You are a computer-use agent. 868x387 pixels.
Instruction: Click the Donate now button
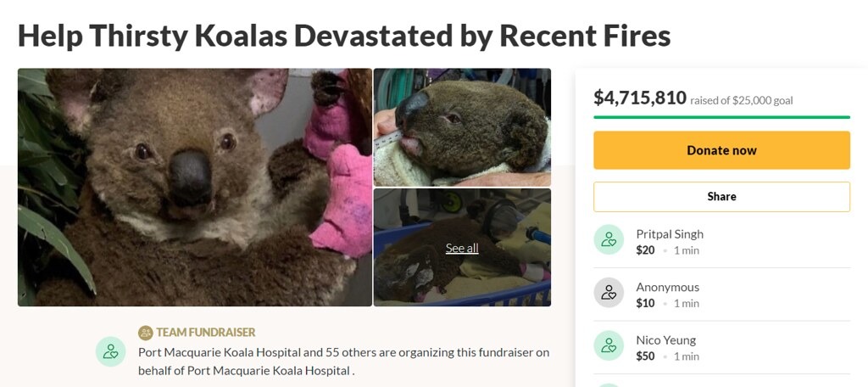(x=721, y=150)
